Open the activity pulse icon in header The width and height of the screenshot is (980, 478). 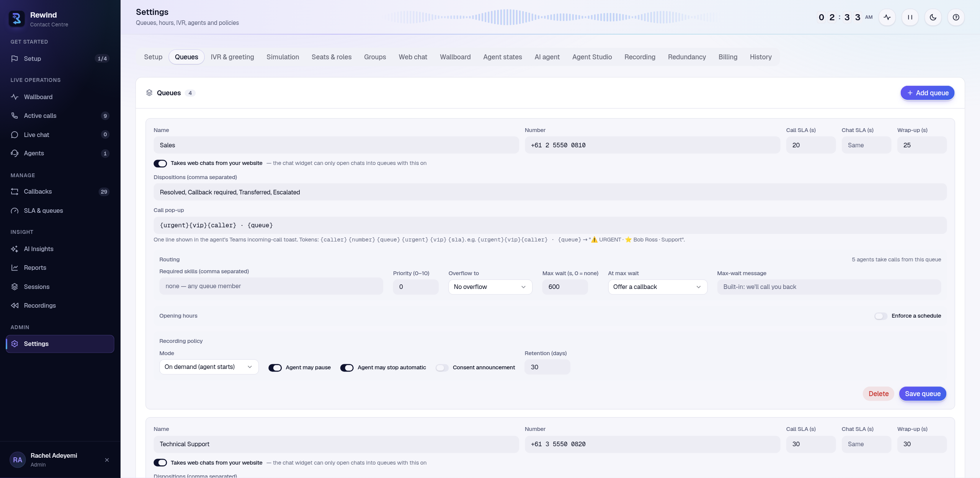pos(887,17)
